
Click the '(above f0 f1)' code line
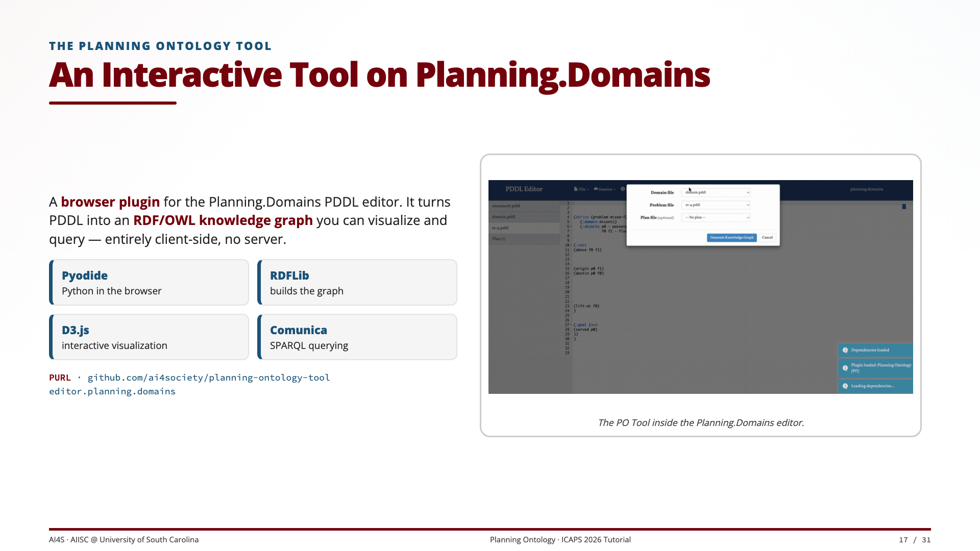587,250
